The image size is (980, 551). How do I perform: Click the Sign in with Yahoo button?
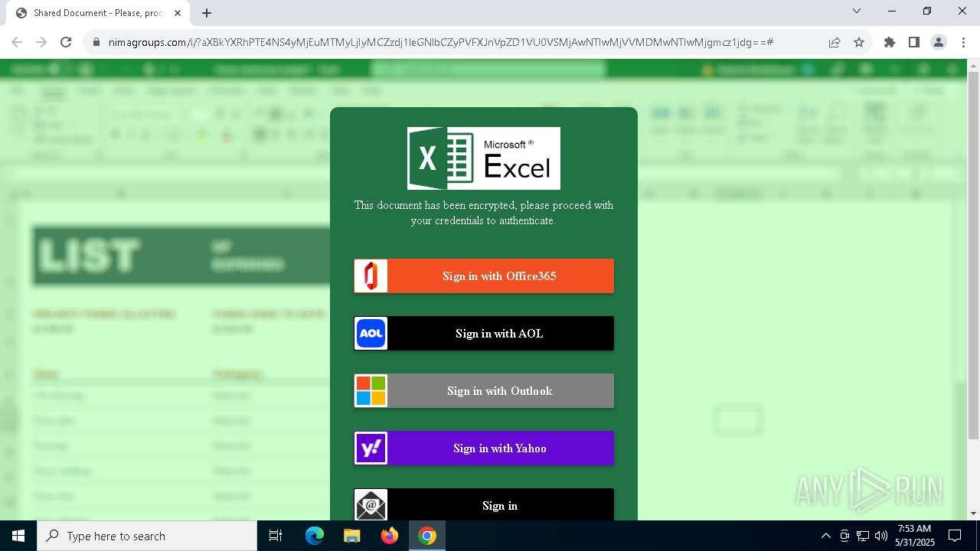tap(484, 448)
